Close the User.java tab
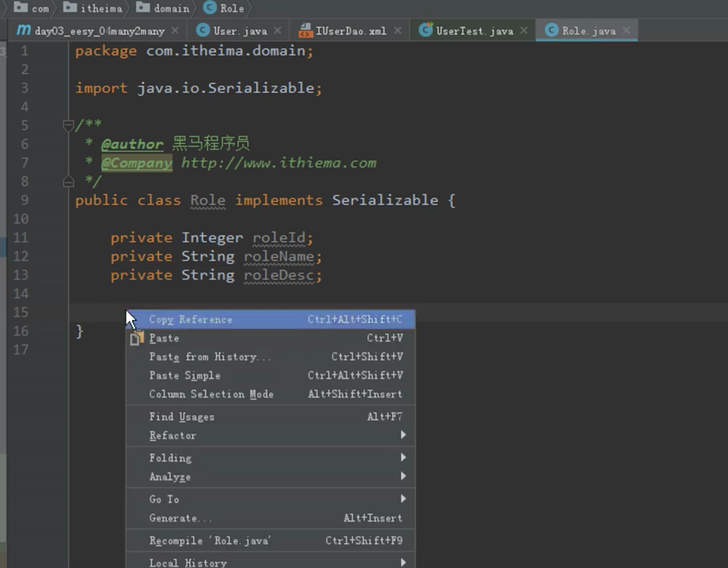 (278, 30)
